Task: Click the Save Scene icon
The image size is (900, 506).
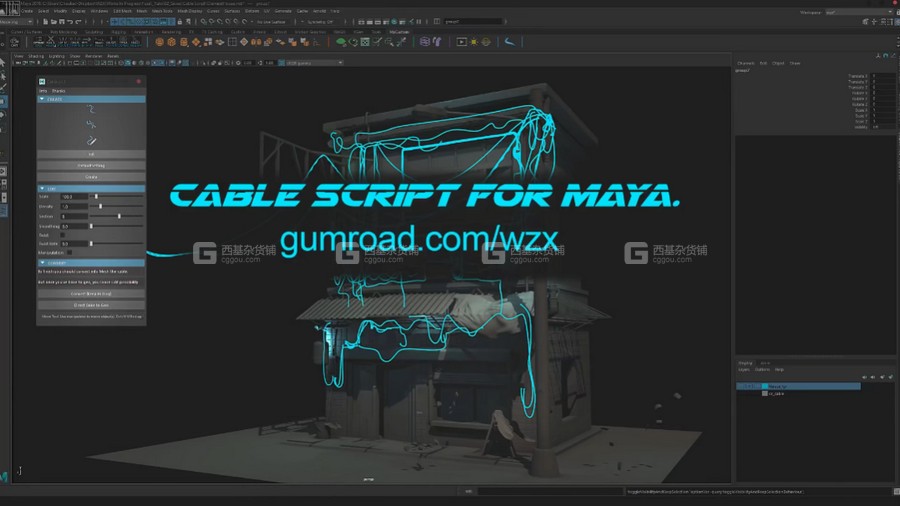Action: [61, 22]
